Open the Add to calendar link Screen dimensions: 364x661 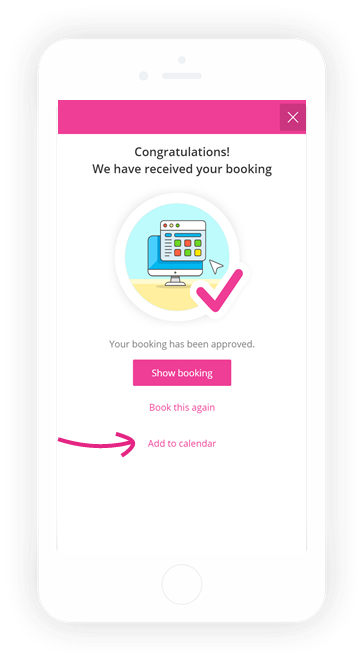pyautogui.click(x=182, y=443)
